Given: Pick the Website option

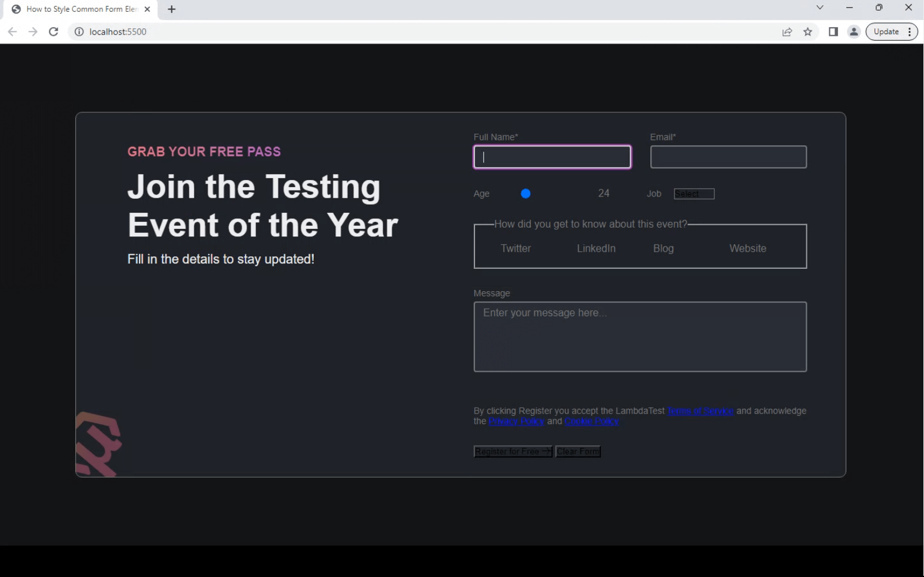Looking at the screenshot, I should (747, 248).
